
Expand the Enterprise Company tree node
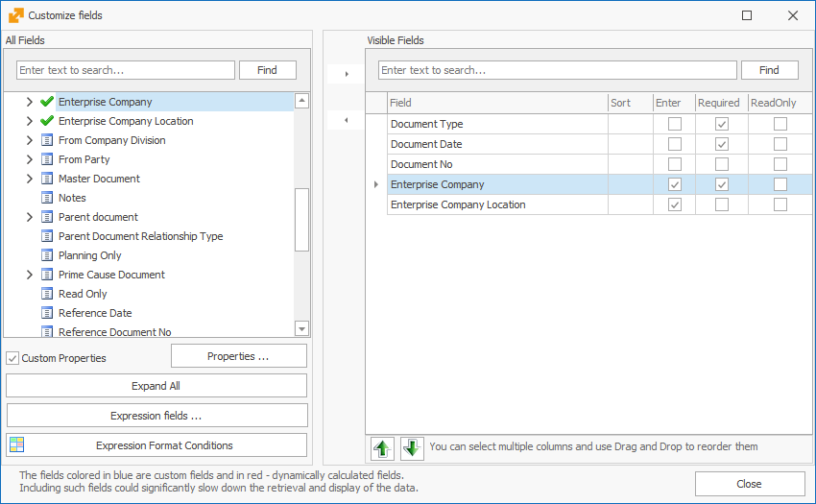(x=30, y=102)
